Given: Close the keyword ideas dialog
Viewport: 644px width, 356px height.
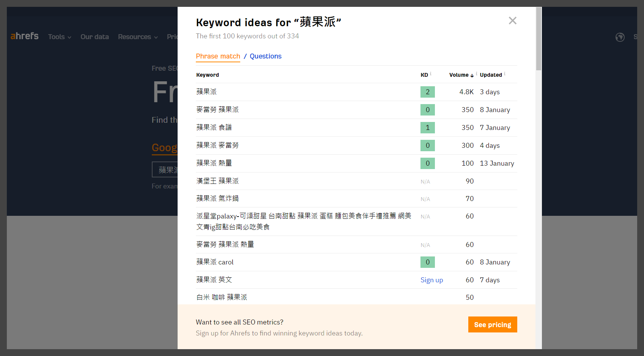Looking at the screenshot, I should tap(512, 21).
